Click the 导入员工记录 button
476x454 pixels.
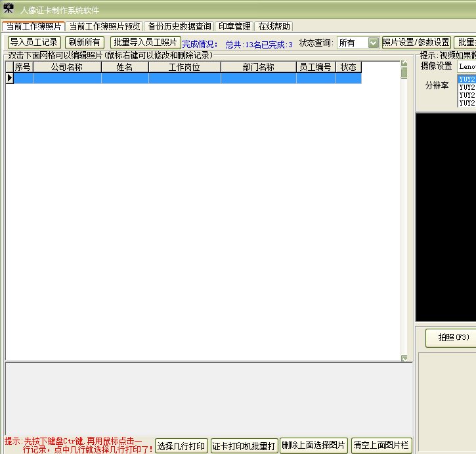[34, 43]
